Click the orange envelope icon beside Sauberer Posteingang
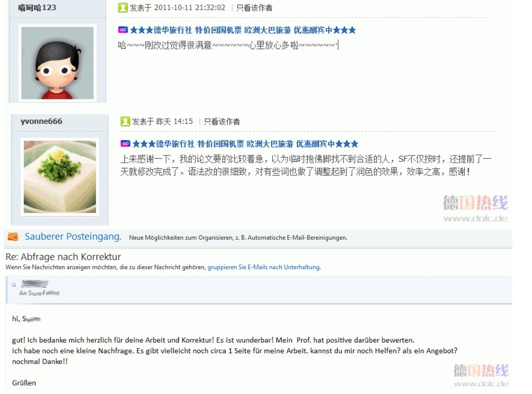 coord(13,236)
